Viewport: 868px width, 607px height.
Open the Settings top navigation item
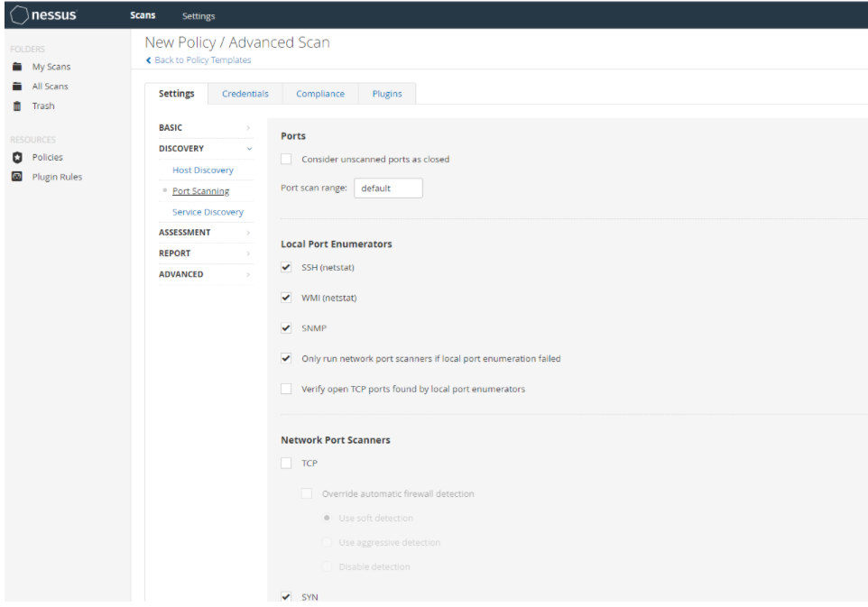tap(199, 16)
